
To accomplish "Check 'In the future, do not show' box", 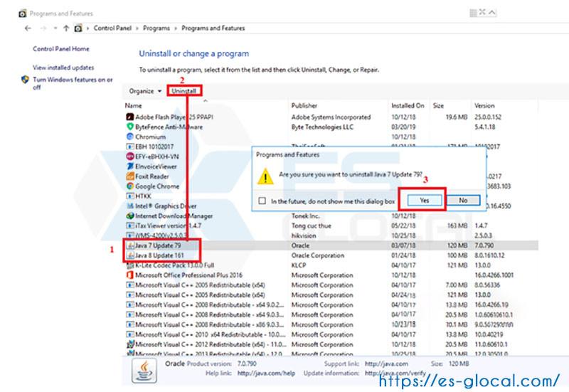I will [x=262, y=201].
